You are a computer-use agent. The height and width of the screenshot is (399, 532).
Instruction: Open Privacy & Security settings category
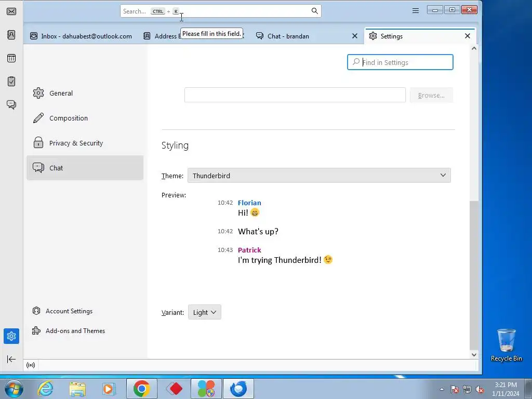click(x=85, y=143)
